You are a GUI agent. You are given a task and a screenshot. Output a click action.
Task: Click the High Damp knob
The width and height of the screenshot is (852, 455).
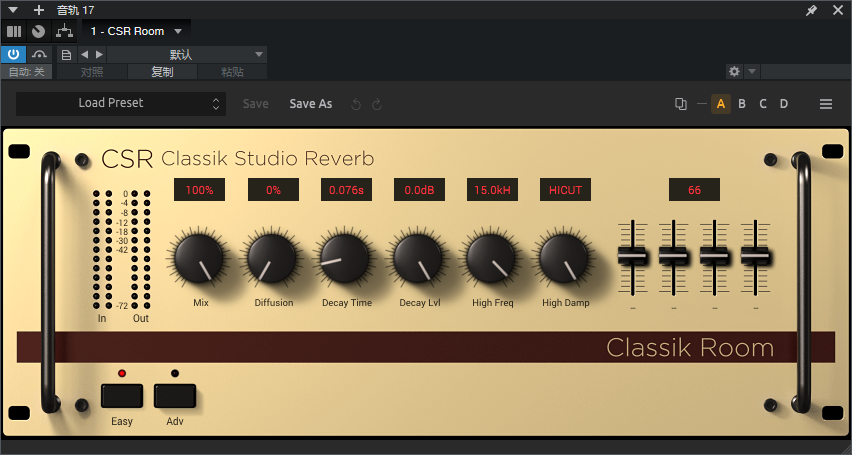564,258
